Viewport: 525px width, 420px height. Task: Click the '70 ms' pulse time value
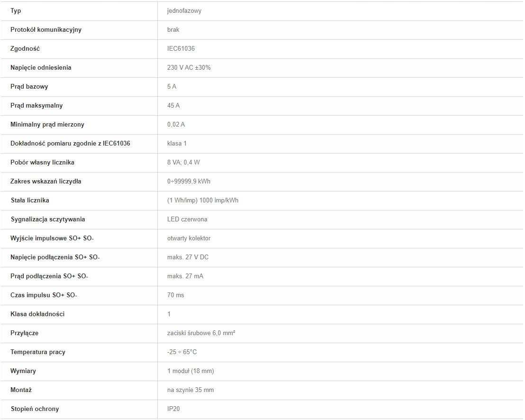click(175, 295)
